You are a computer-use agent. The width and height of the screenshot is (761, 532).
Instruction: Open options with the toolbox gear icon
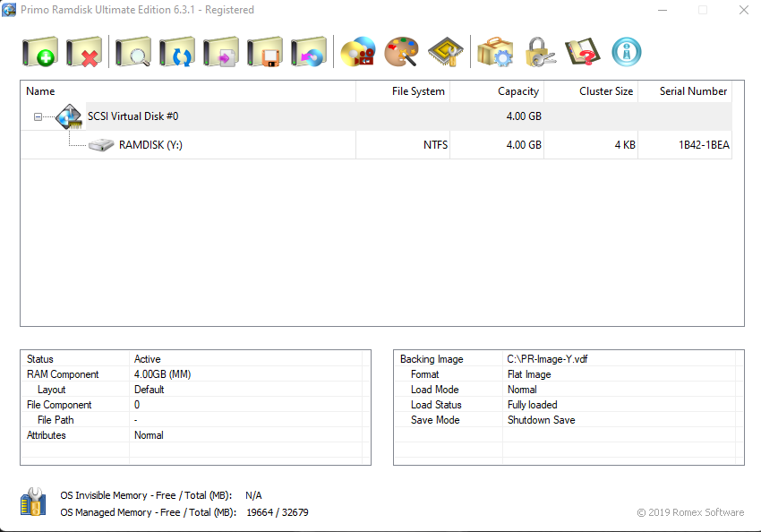(494, 52)
